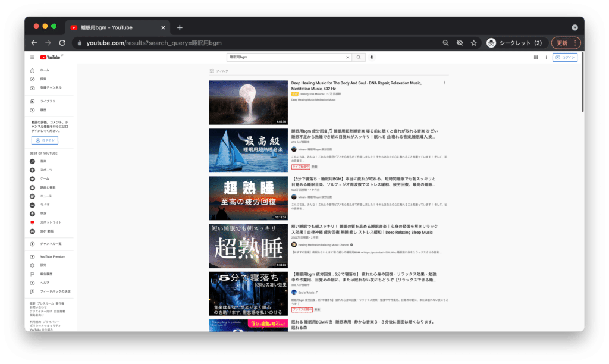This screenshot has width=609, height=364.
Task: Open more options for Deep Healing Music video
Action: click(x=444, y=83)
